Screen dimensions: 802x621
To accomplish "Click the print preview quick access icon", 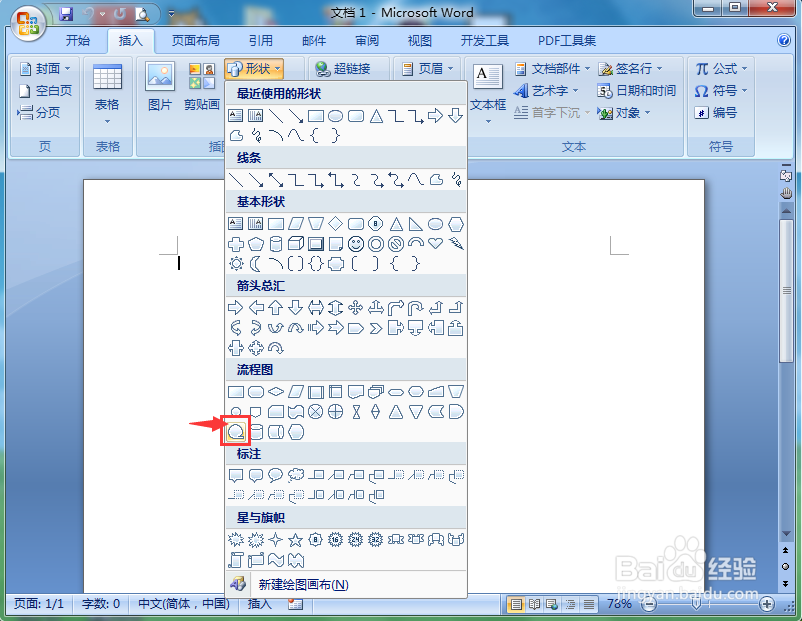I will [x=142, y=14].
